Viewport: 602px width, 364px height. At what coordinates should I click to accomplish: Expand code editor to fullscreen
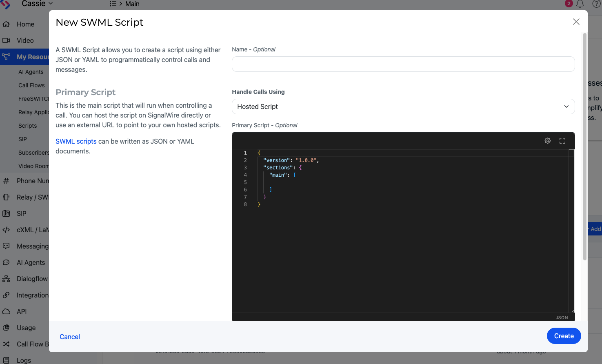pos(562,141)
